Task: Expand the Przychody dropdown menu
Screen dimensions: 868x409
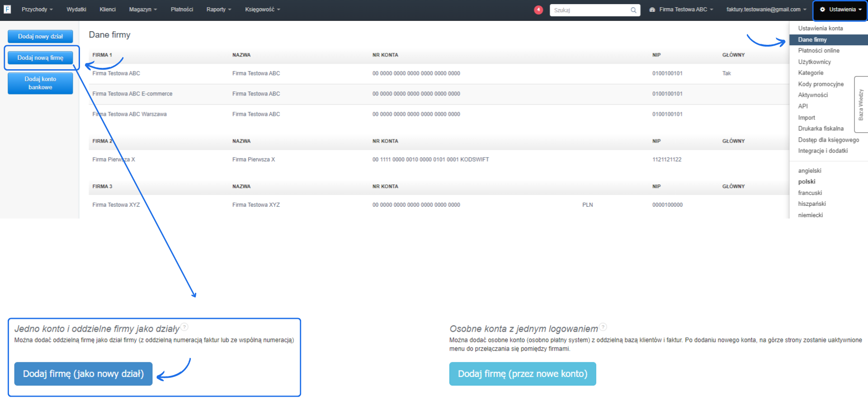Action: (37, 10)
